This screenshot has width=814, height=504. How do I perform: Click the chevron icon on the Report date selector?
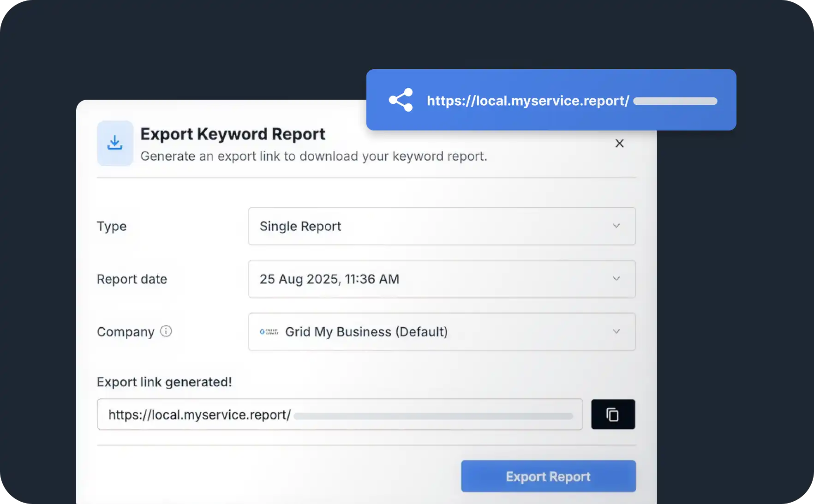(616, 278)
